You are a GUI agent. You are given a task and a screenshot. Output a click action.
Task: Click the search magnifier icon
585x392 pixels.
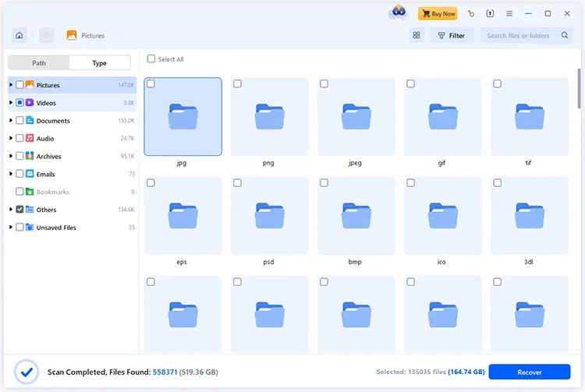coord(565,35)
